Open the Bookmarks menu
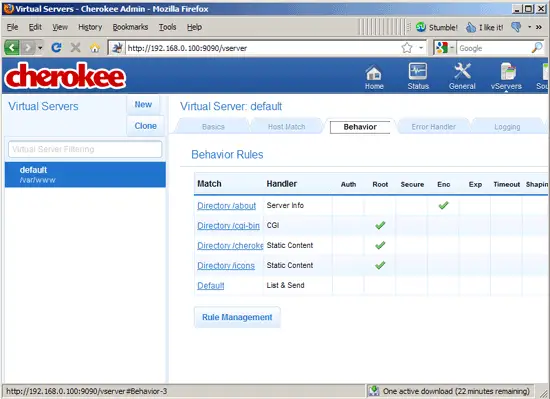 (130, 27)
